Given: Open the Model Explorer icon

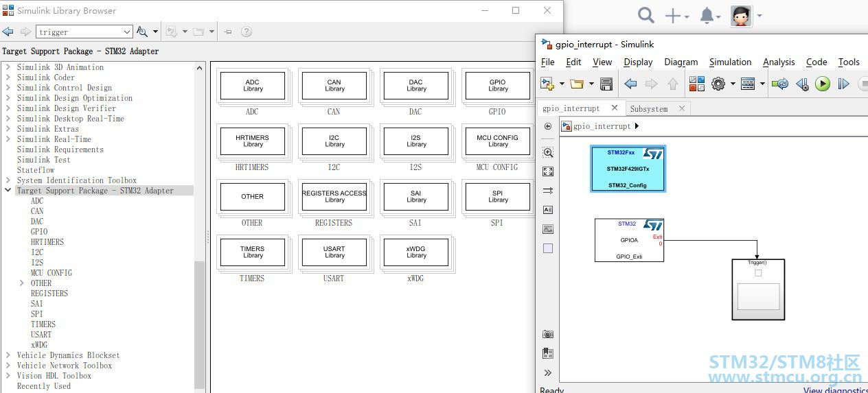Looking at the screenshot, I should 748,84.
